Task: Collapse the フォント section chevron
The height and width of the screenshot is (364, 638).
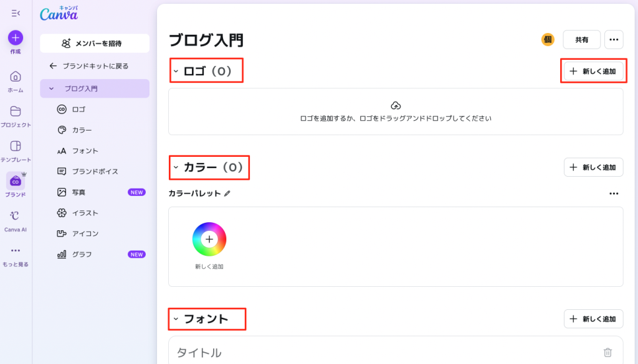Action: pyautogui.click(x=176, y=319)
